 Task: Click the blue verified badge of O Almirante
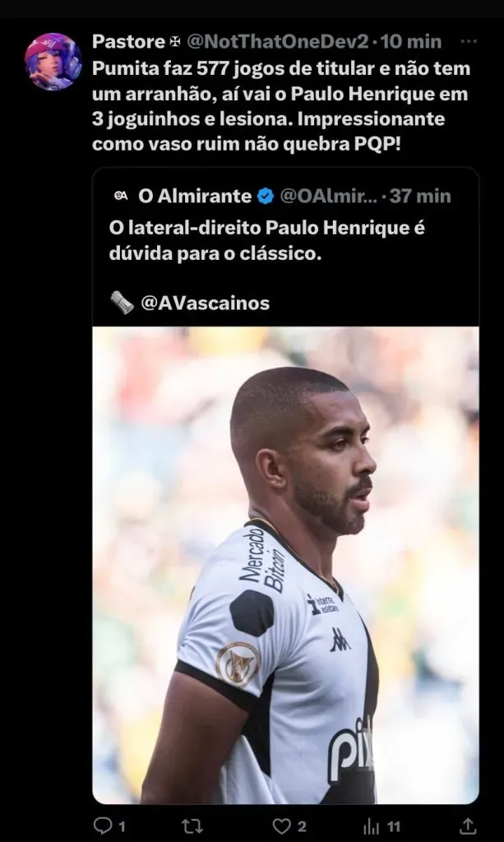266,197
